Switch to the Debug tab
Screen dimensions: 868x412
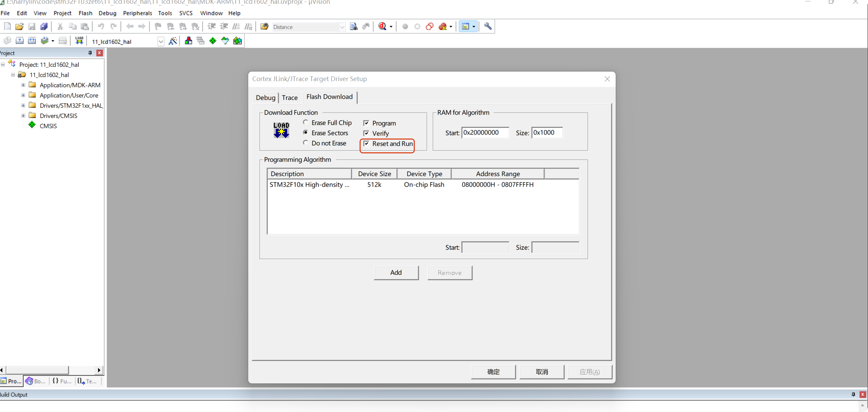coord(265,98)
